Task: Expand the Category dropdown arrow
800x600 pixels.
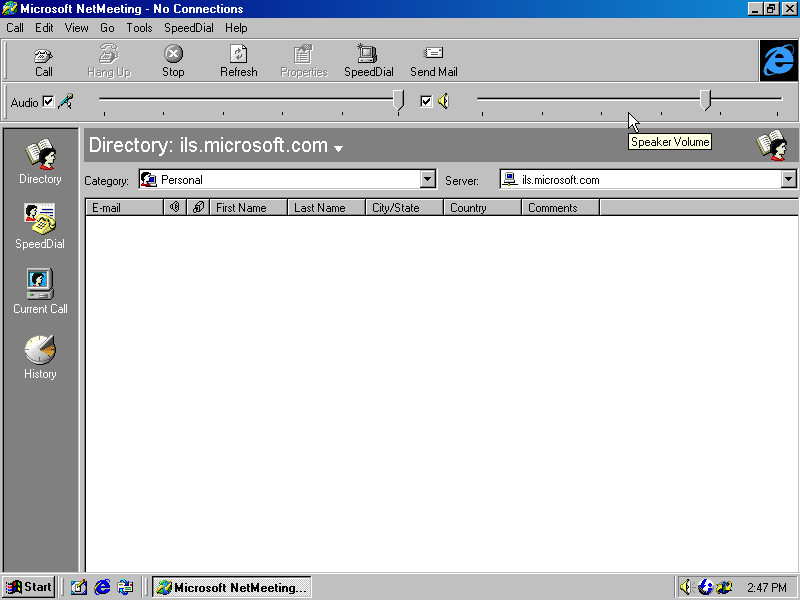Action: click(x=428, y=179)
